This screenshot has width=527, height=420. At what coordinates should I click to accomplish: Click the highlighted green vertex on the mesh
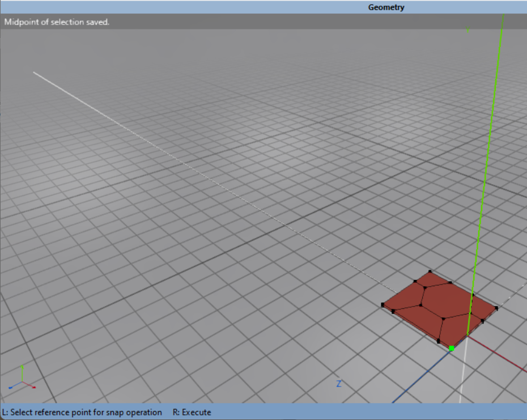click(452, 349)
